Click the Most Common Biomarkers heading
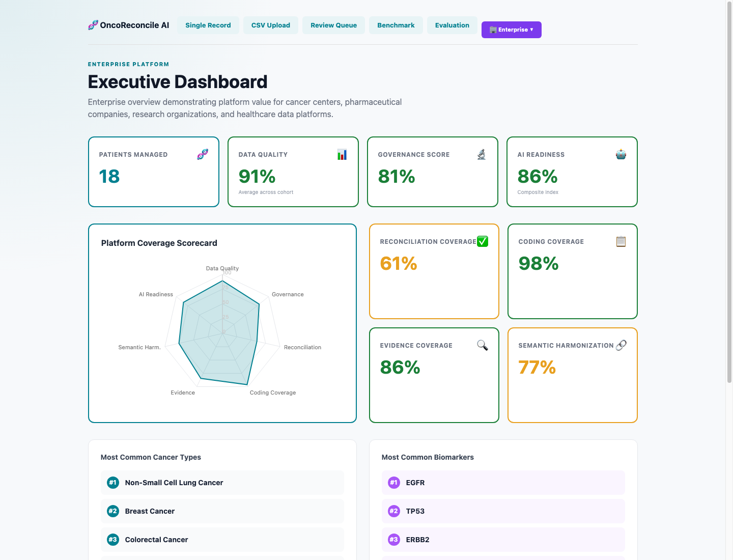Viewport: 733px width, 560px height. (x=428, y=457)
